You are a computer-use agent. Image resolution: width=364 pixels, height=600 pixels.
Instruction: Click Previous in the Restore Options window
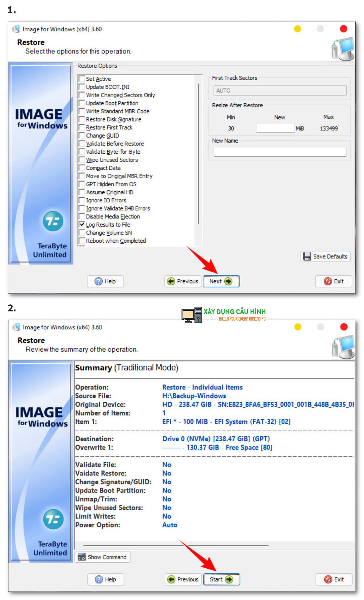click(x=183, y=281)
